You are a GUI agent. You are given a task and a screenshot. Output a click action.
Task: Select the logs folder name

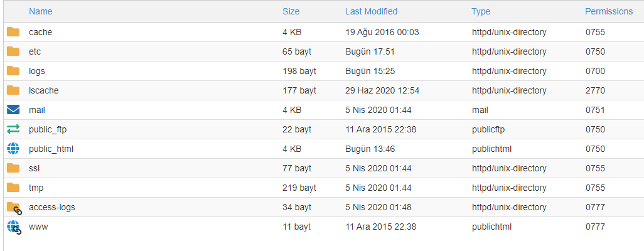(x=37, y=71)
